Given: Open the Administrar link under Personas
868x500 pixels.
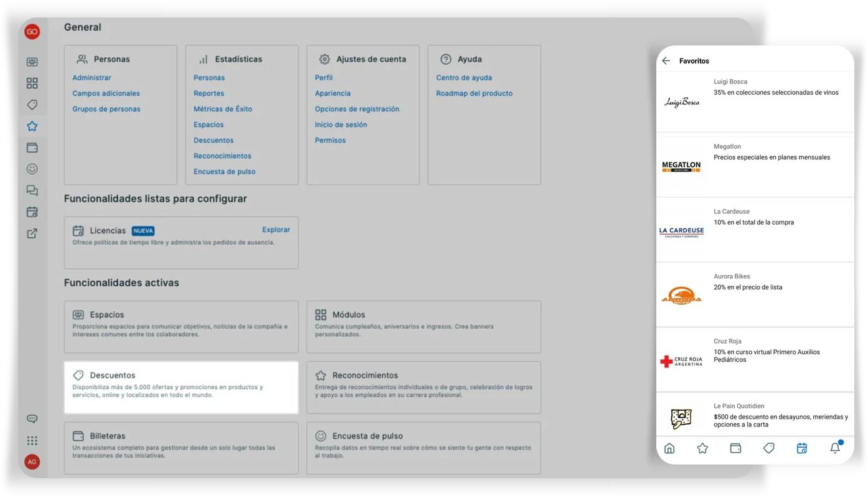Looking at the screenshot, I should tap(92, 78).
